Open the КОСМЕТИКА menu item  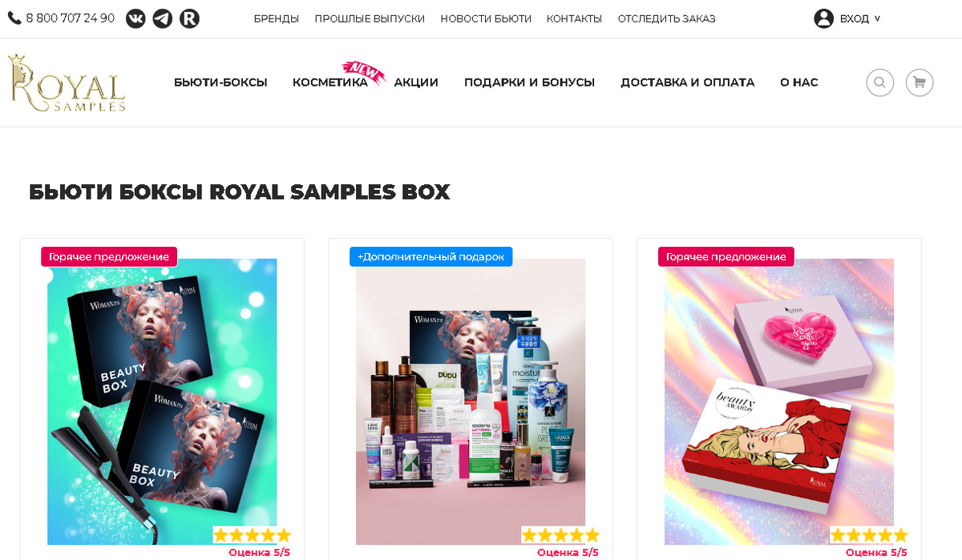pos(330,83)
